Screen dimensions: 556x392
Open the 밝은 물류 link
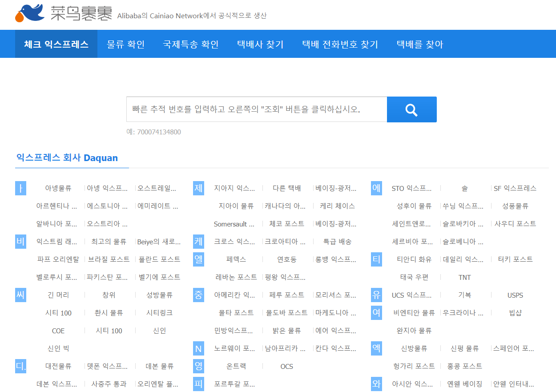click(287, 331)
